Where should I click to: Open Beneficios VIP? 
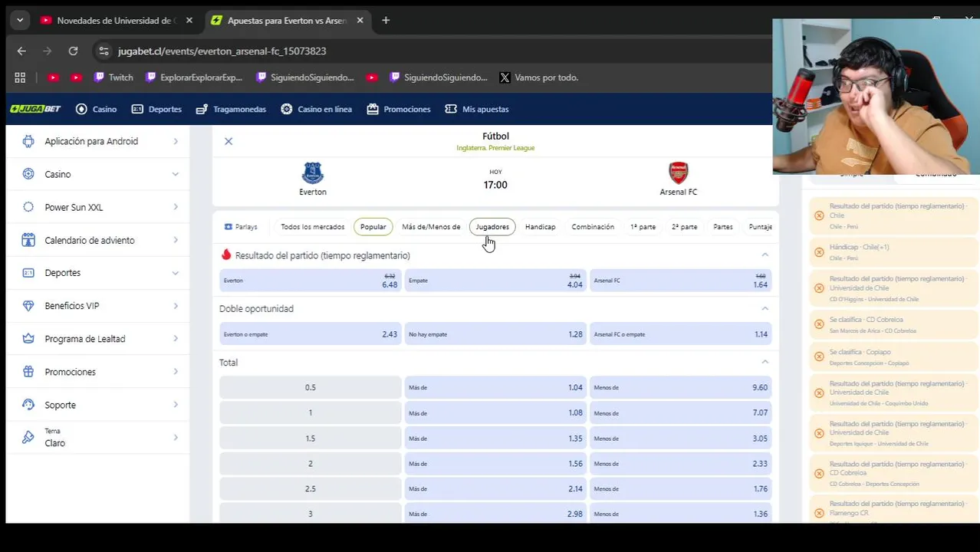(x=100, y=306)
